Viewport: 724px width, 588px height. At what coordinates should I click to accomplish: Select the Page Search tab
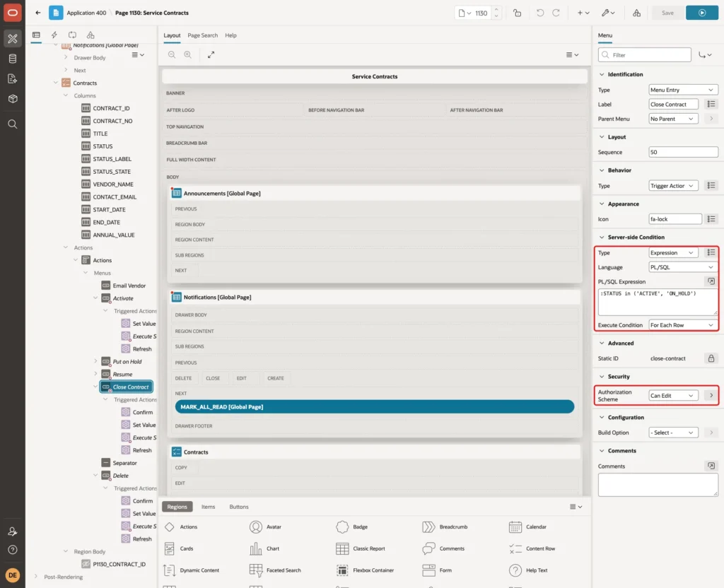point(202,35)
